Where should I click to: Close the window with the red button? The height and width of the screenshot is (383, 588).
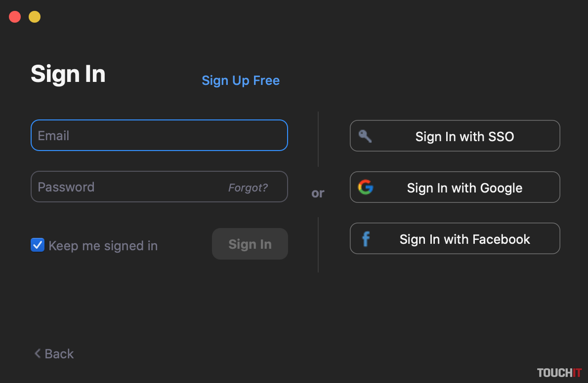pos(15,17)
